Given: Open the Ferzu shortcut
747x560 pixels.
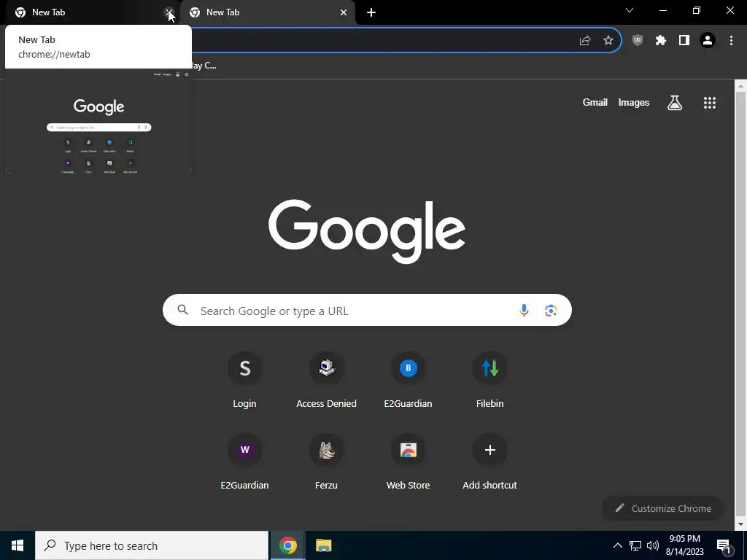Looking at the screenshot, I should click(x=326, y=462).
